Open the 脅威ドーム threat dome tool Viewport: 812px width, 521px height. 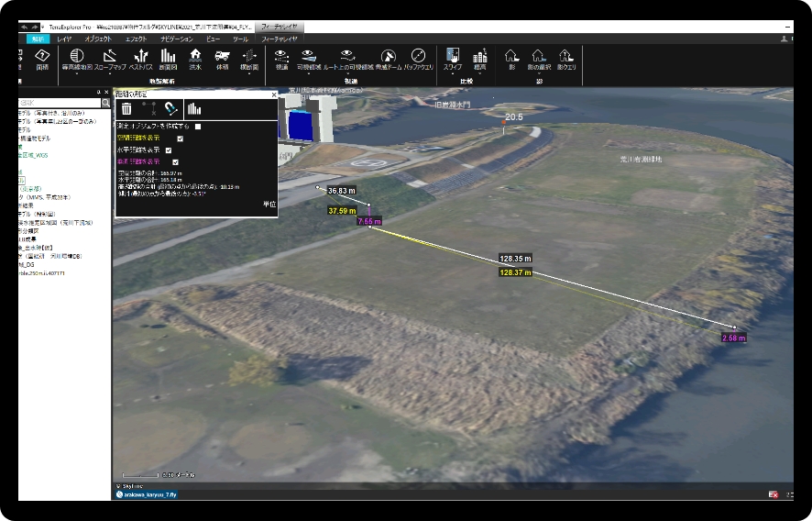point(389,60)
